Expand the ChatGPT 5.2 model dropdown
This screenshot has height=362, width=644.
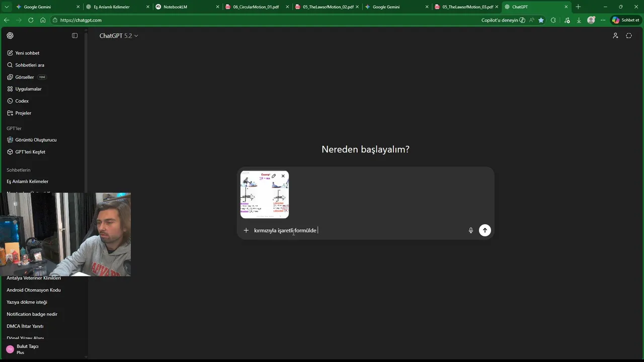click(x=119, y=36)
